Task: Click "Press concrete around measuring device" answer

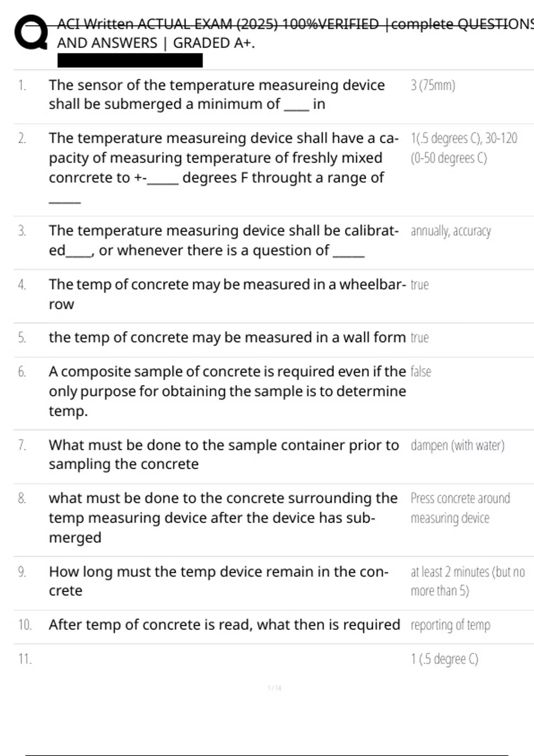Action: [460, 508]
